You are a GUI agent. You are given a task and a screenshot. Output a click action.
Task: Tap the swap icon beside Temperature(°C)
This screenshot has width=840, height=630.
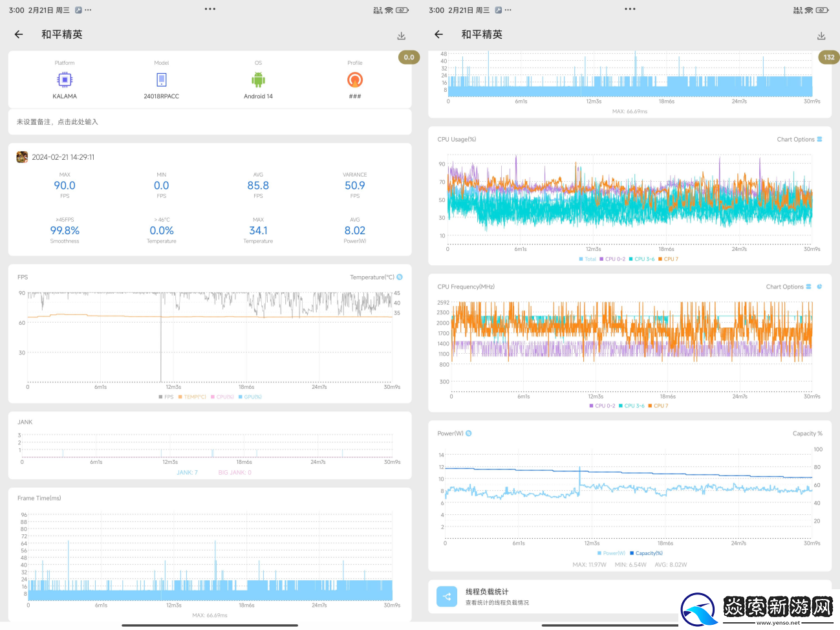400,277
